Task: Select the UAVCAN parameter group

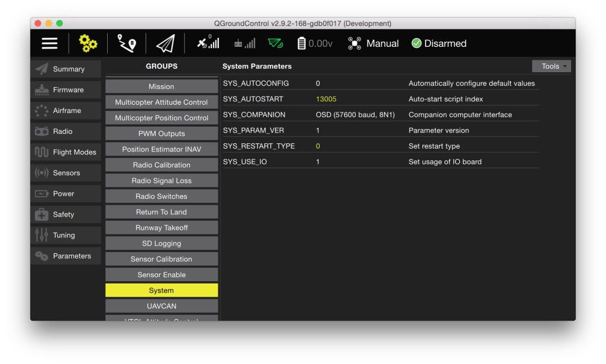Action: coord(162,306)
